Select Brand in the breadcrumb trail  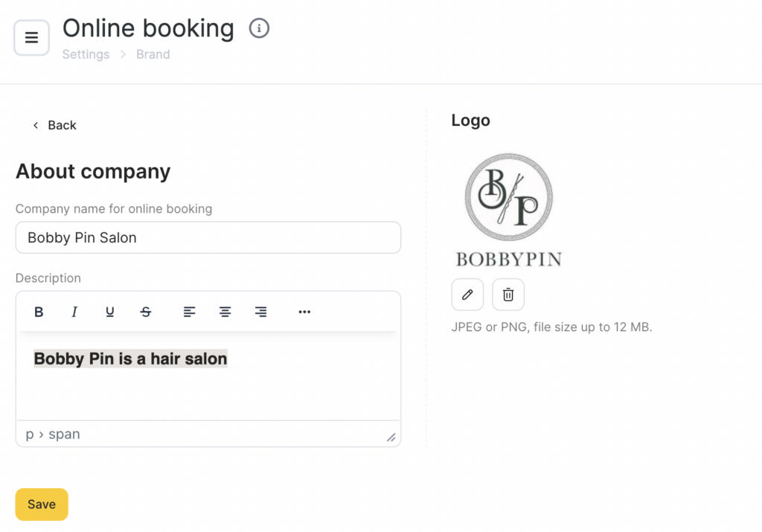[x=153, y=54]
